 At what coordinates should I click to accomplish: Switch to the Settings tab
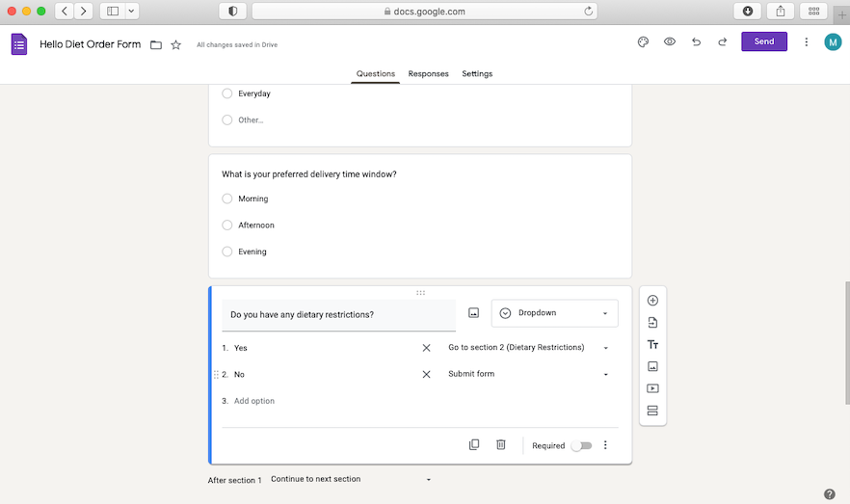(477, 74)
